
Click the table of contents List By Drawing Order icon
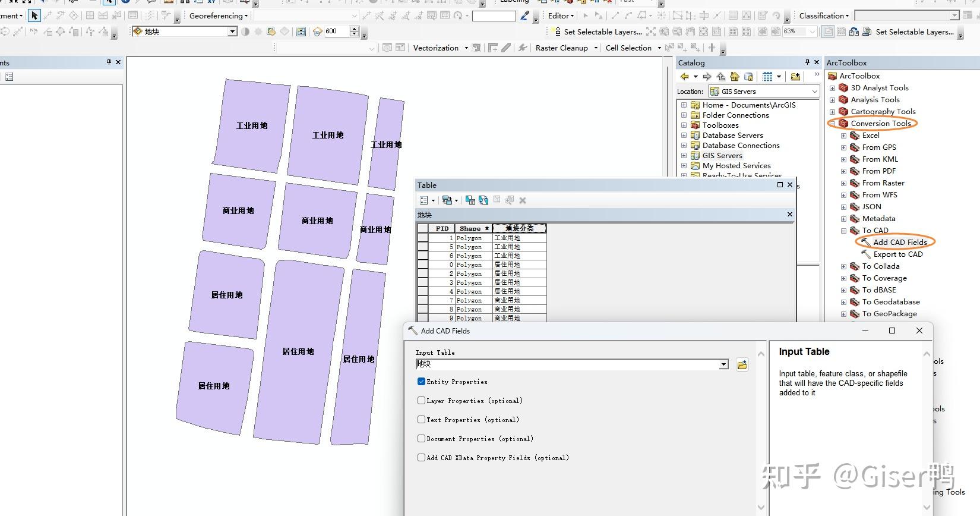(x=8, y=77)
